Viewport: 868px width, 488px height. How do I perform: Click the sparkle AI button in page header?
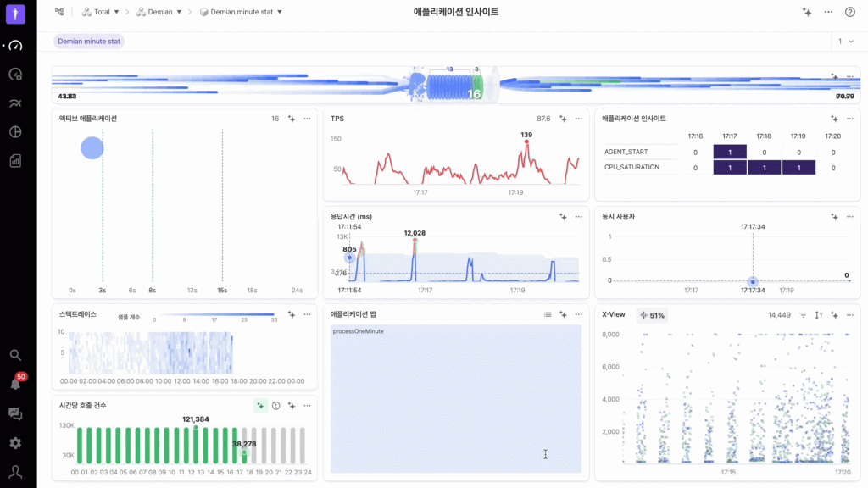806,12
